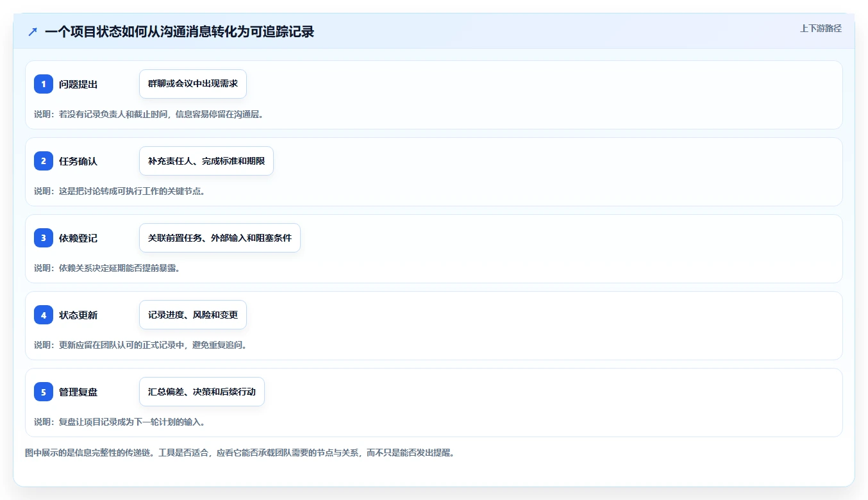The width and height of the screenshot is (868, 500).
Task: Click the 问题提出 step label
Action: (x=78, y=85)
